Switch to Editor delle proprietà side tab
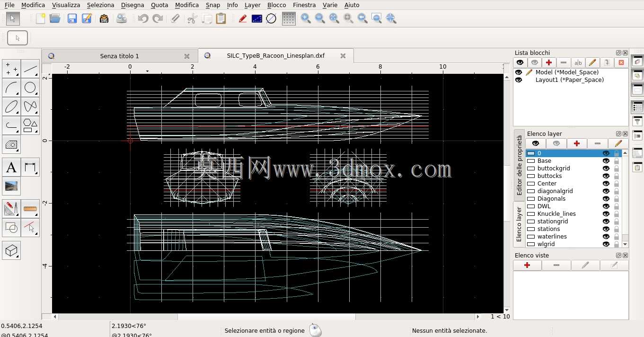The height and width of the screenshot is (337, 644). (519, 165)
